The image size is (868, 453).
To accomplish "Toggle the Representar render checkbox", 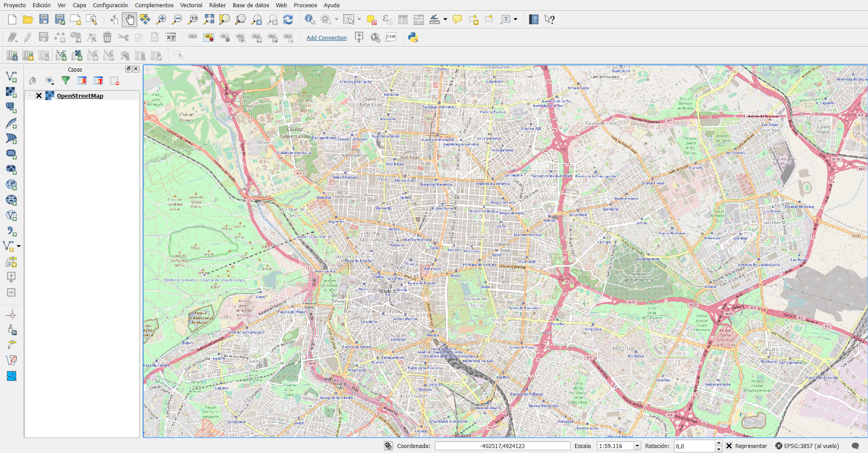I will [x=729, y=446].
